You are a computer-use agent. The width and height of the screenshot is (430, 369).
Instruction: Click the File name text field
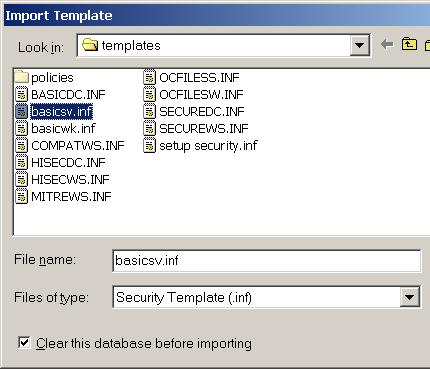point(267,260)
